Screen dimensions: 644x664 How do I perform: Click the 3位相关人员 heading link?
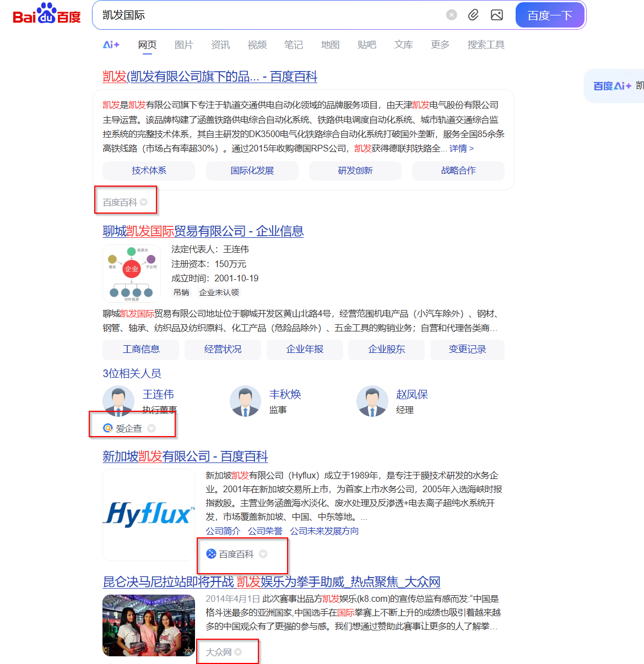coord(132,373)
